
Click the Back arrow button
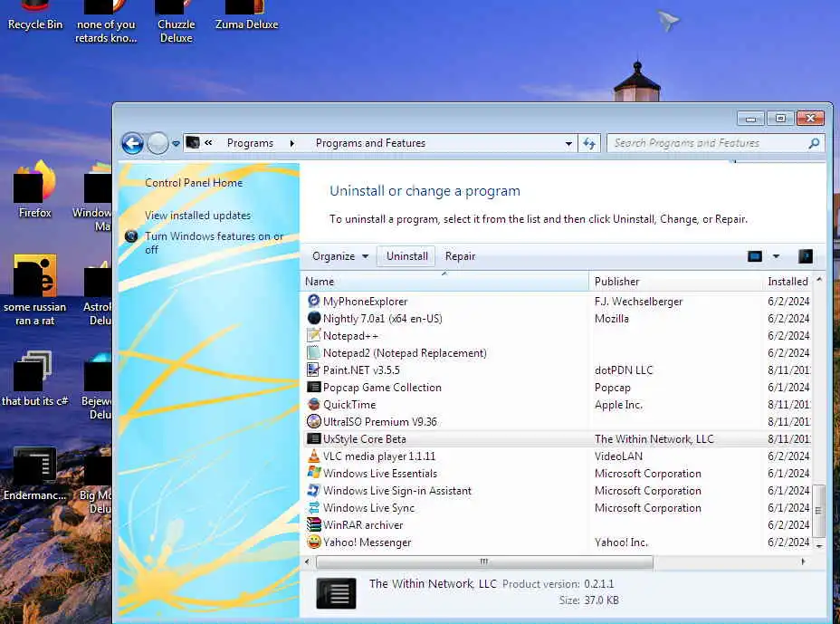coord(132,144)
